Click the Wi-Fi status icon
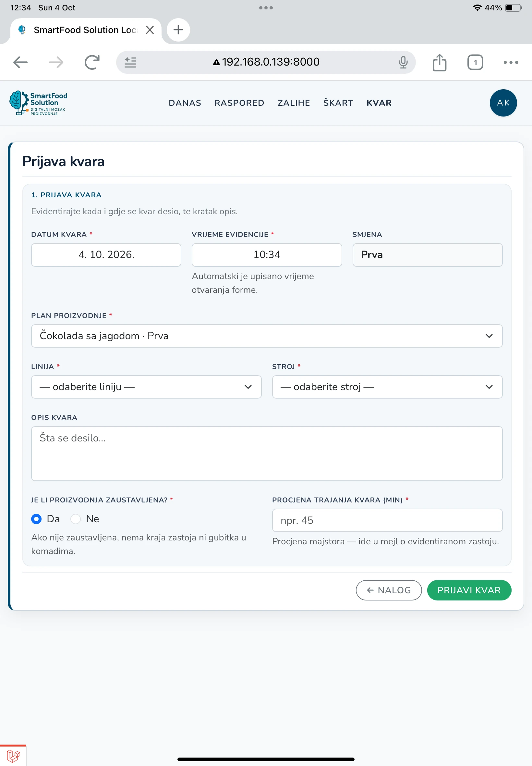The width and height of the screenshot is (532, 766). coord(477,8)
